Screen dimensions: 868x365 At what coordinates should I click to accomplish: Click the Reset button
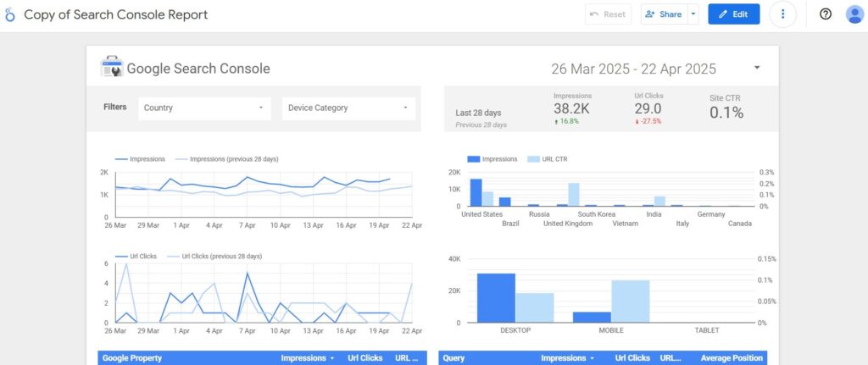608,14
